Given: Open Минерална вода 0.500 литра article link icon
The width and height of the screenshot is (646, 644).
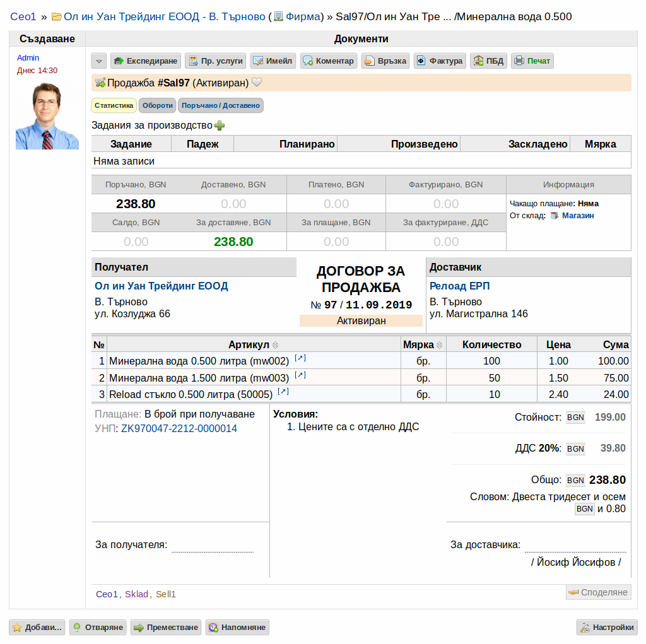Looking at the screenshot, I should [x=300, y=358].
